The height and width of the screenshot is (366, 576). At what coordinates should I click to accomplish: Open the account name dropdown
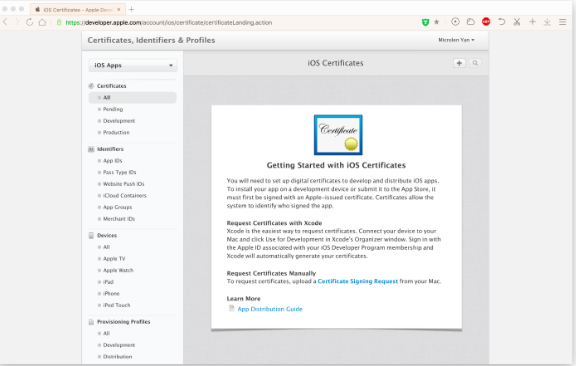coord(456,40)
